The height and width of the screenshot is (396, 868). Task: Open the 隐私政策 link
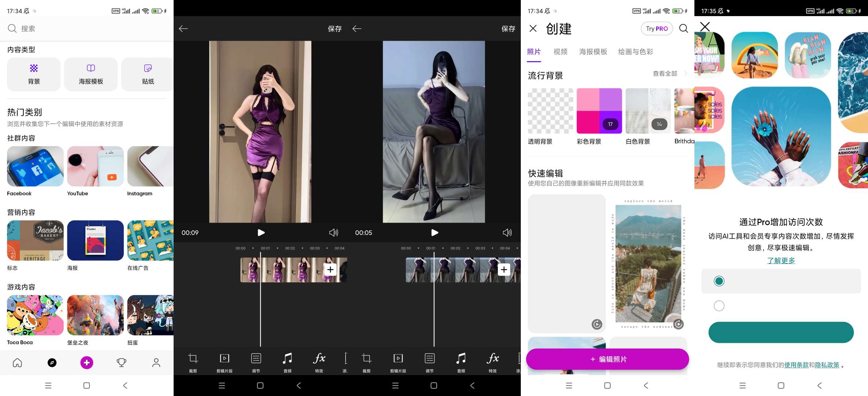coord(827,365)
